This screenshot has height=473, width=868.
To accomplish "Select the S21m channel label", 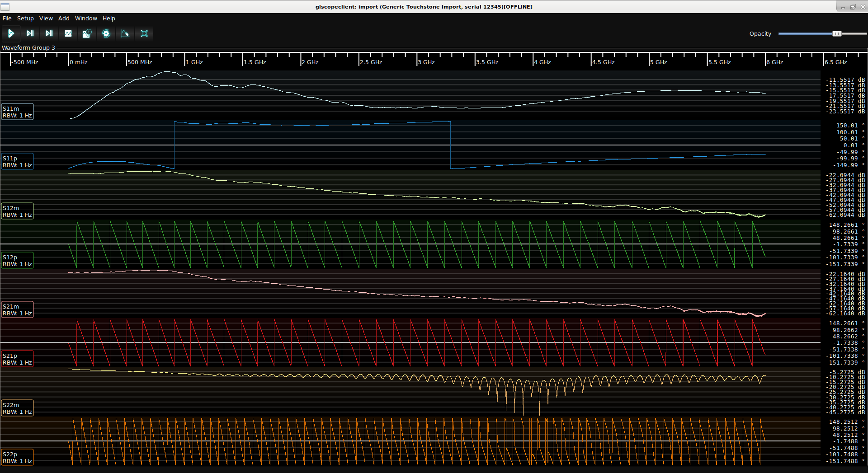I will (x=17, y=309).
